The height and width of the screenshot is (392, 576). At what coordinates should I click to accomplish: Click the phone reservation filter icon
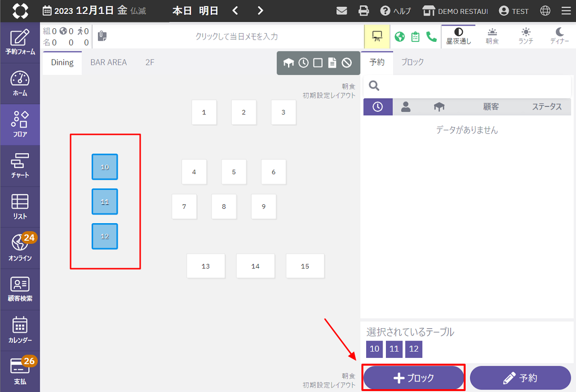tap(432, 36)
